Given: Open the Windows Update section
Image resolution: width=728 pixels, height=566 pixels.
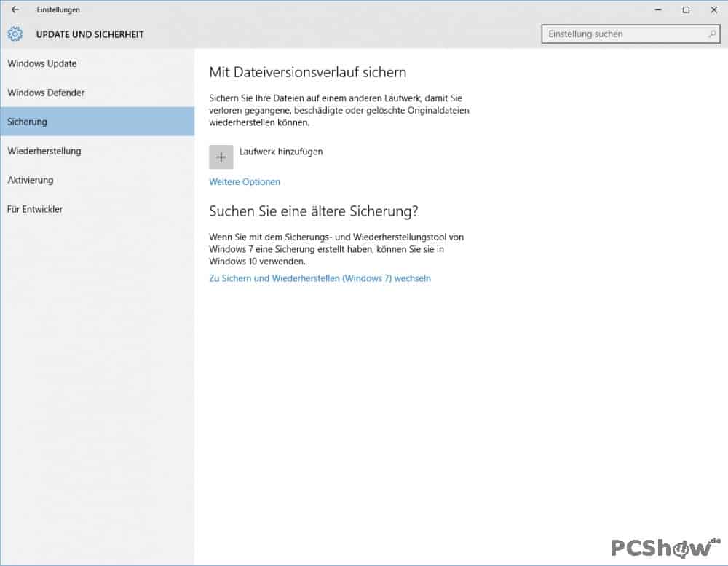Looking at the screenshot, I should [97, 63].
